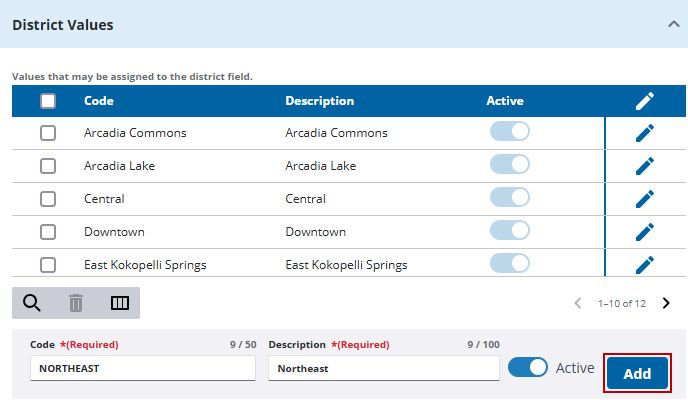
Task: Edit East Kokopelli Springs with pencil icon
Action: pyautogui.click(x=645, y=265)
